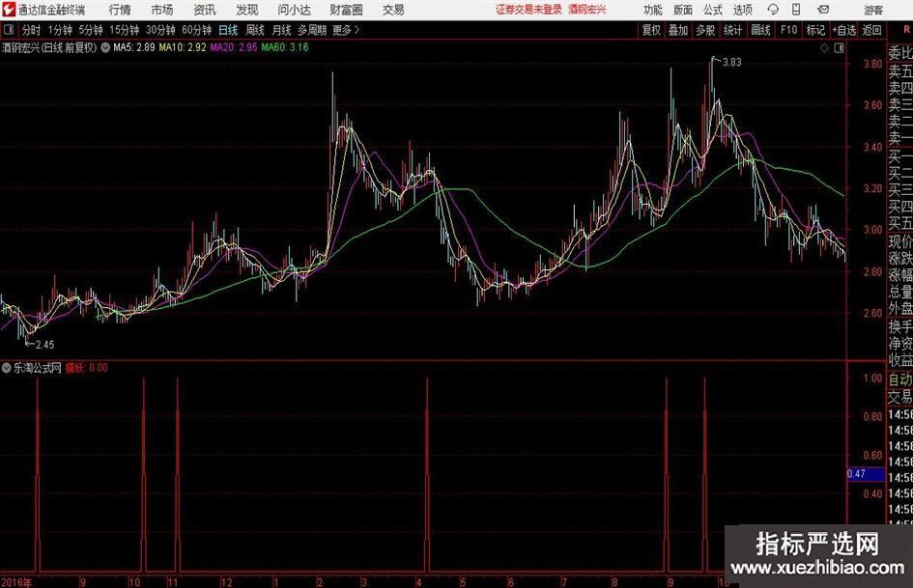Expand MA indicator dropdown next to 酒钢宏兴
Screen dimensions: 913x588
point(105,46)
